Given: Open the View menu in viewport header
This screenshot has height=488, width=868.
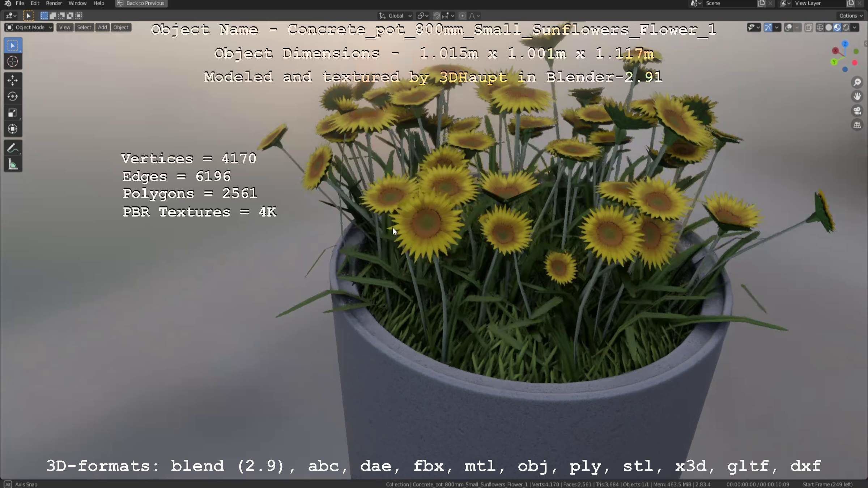Looking at the screenshot, I should tap(65, 27).
